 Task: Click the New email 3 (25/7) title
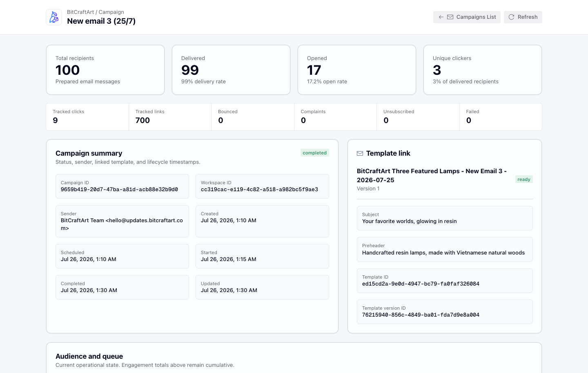101,21
